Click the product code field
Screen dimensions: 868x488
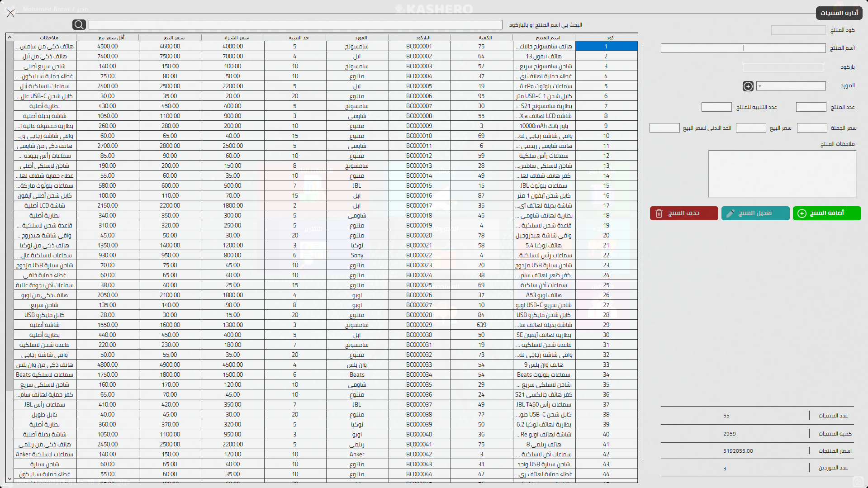pyautogui.click(x=798, y=30)
